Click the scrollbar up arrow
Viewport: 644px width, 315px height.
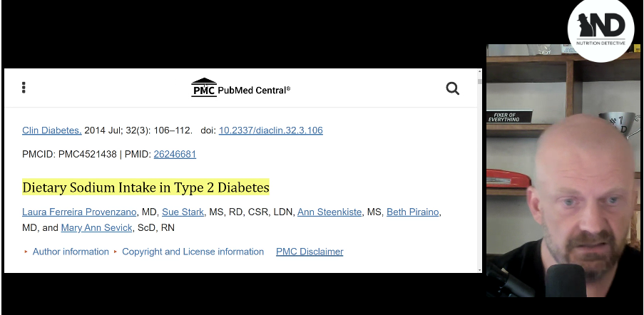tap(479, 72)
